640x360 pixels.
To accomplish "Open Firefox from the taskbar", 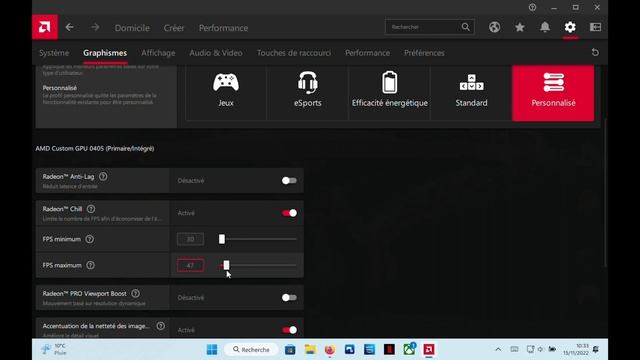I will tap(330, 349).
